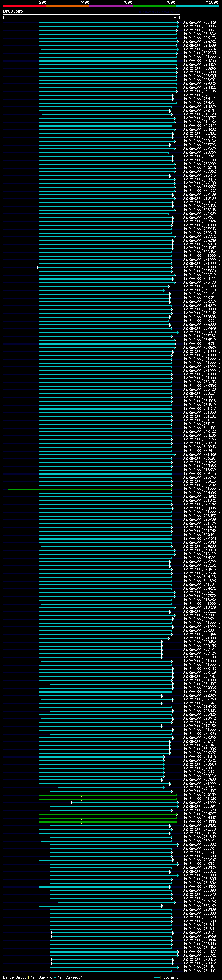Select the UniRef100_A2WUX6 label
Viewport: 222px width, 980px height.
[199, 84]
